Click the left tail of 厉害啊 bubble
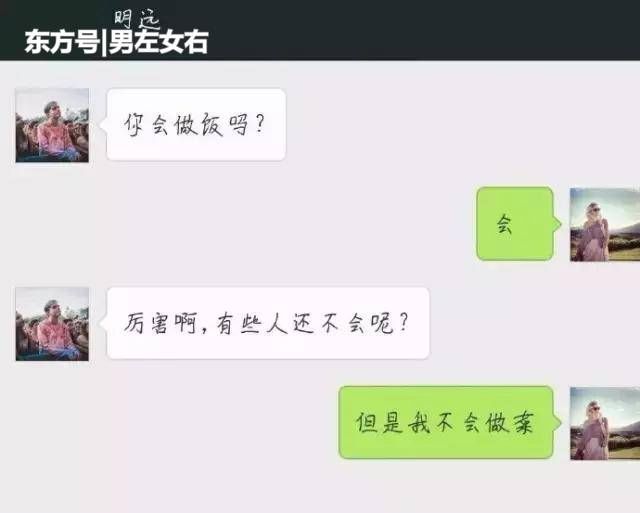640x513 pixels. 103,323
